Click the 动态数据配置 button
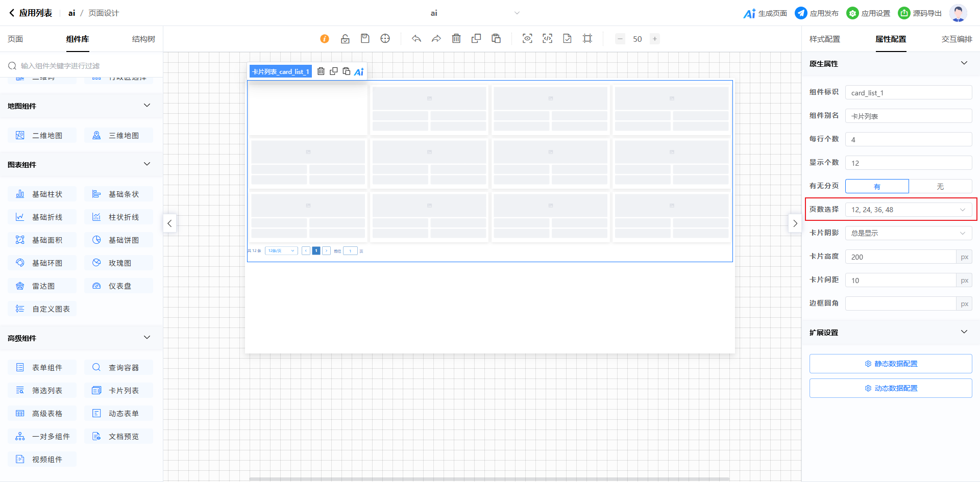Viewport: 980px width, 482px height. pos(890,388)
